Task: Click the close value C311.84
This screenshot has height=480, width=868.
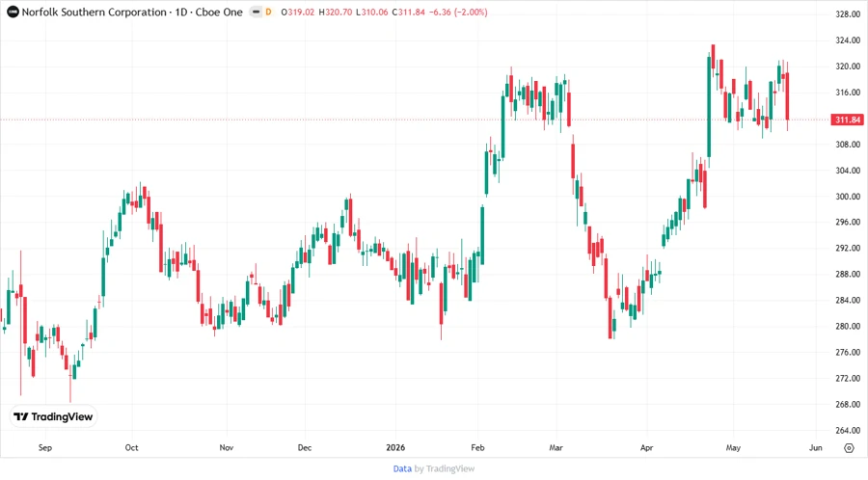Action: [409, 13]
